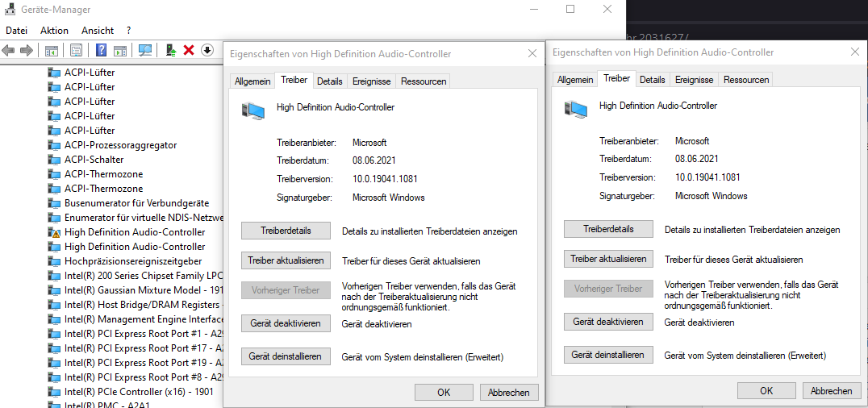Open Details tab in right dialog

(x=652, y=80)
